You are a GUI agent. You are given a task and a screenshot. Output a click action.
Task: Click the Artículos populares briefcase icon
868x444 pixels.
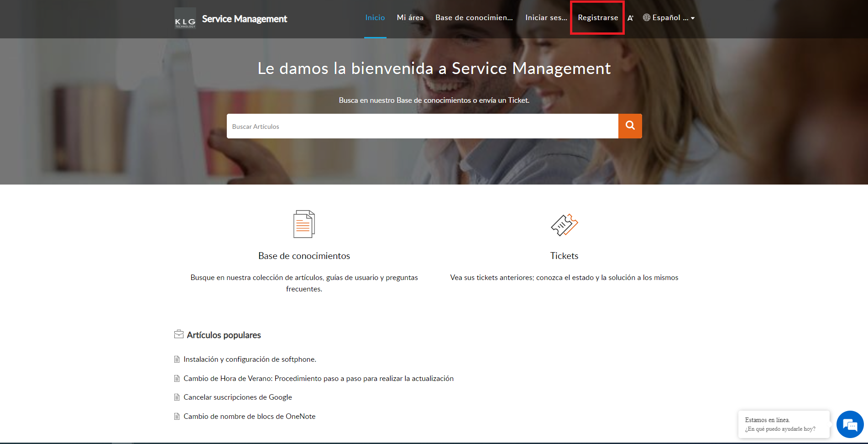pyautogui.click(x=179, y=334)
